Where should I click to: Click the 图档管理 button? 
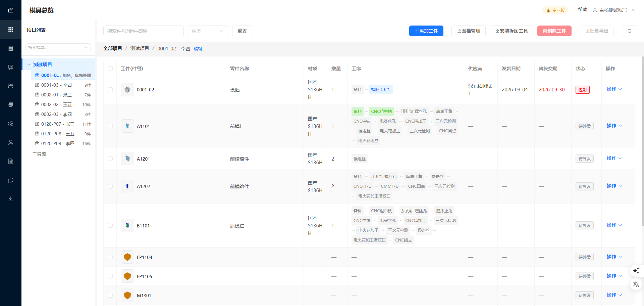pos(469,31)
